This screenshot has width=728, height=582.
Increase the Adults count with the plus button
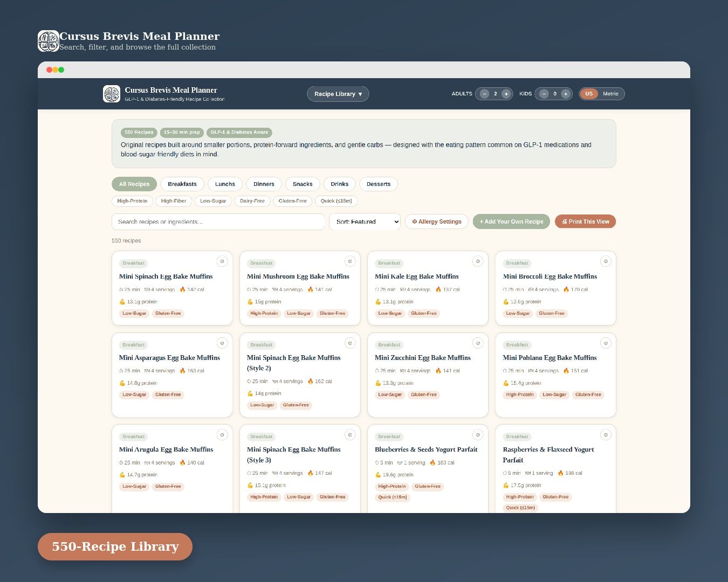[x=506, y=94]
